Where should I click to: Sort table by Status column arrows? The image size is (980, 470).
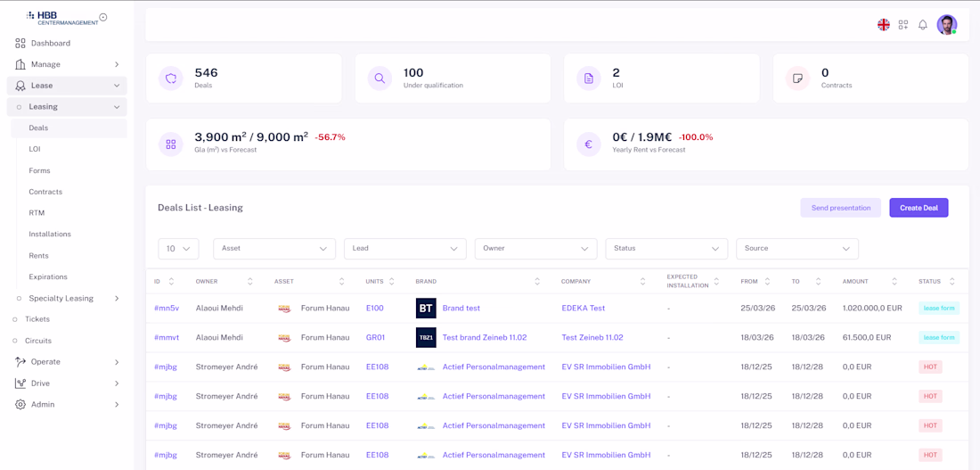tap(951, 282)
